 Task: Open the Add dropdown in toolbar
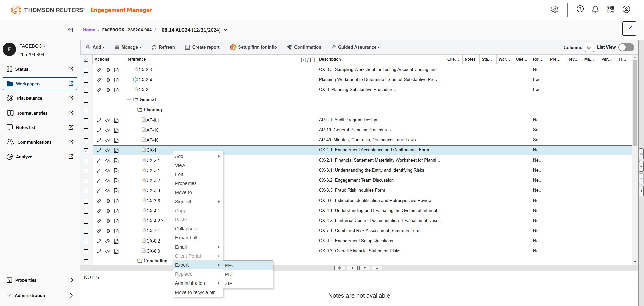coord(96,47)
